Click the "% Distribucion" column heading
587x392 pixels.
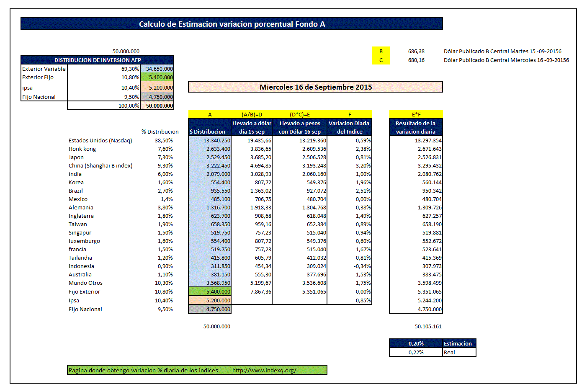pyautogui.click(x=160, y=132)
